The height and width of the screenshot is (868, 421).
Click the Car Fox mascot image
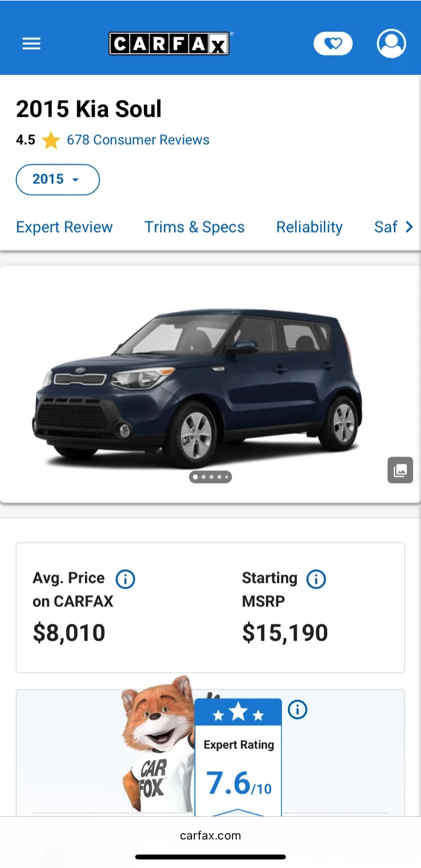coord(158,747)
